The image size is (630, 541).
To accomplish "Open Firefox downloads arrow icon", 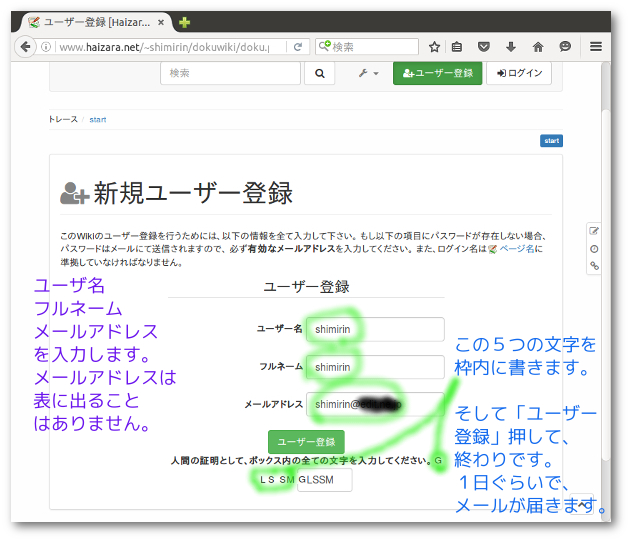I will (x=511, y=46).
